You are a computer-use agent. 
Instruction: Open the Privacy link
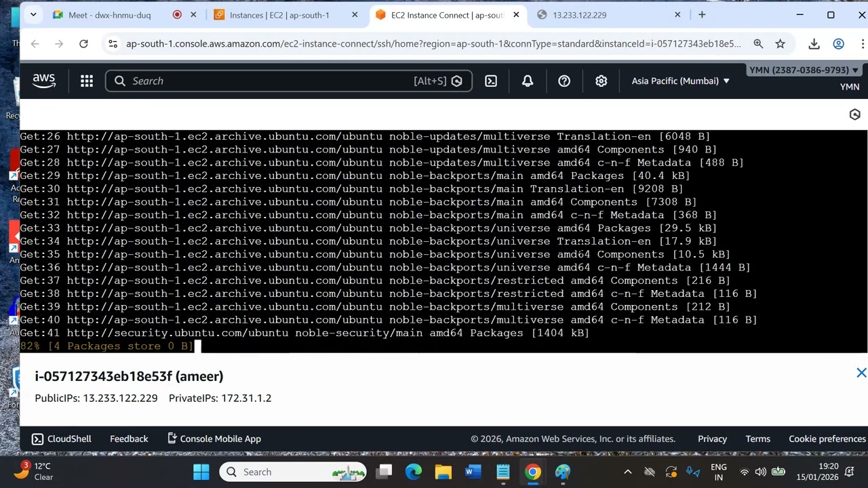712,439
